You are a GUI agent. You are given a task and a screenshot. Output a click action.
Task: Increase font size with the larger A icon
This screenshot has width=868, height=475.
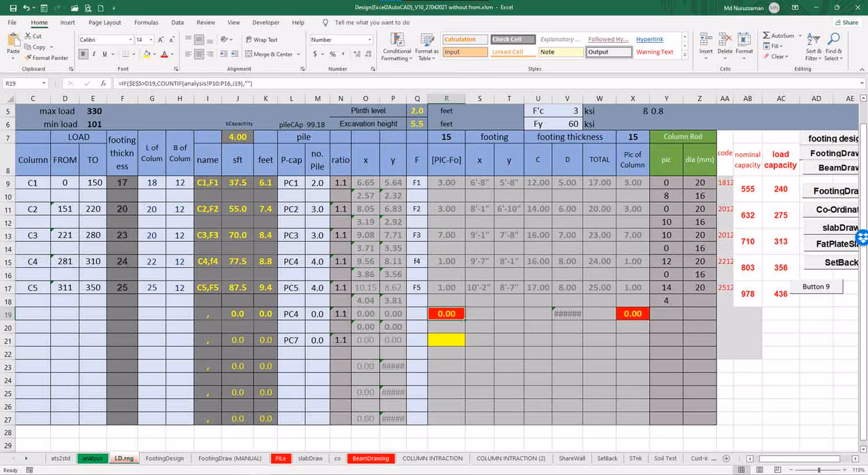click(161, 40)
